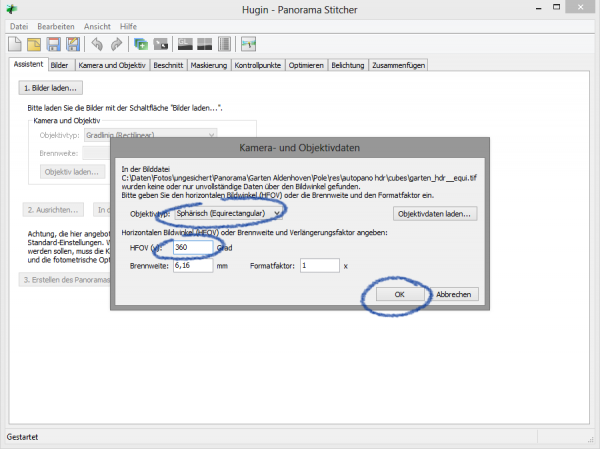
Task: Open the Kontrollpunkte tab
Action: [x=258, y=65]
